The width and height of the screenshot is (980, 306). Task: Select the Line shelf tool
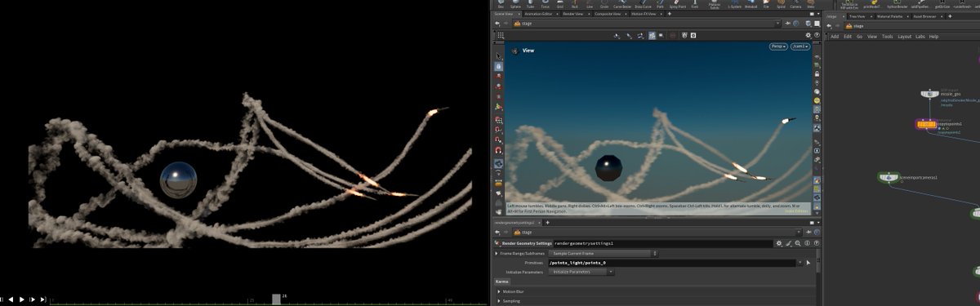[x=590, y=4]
